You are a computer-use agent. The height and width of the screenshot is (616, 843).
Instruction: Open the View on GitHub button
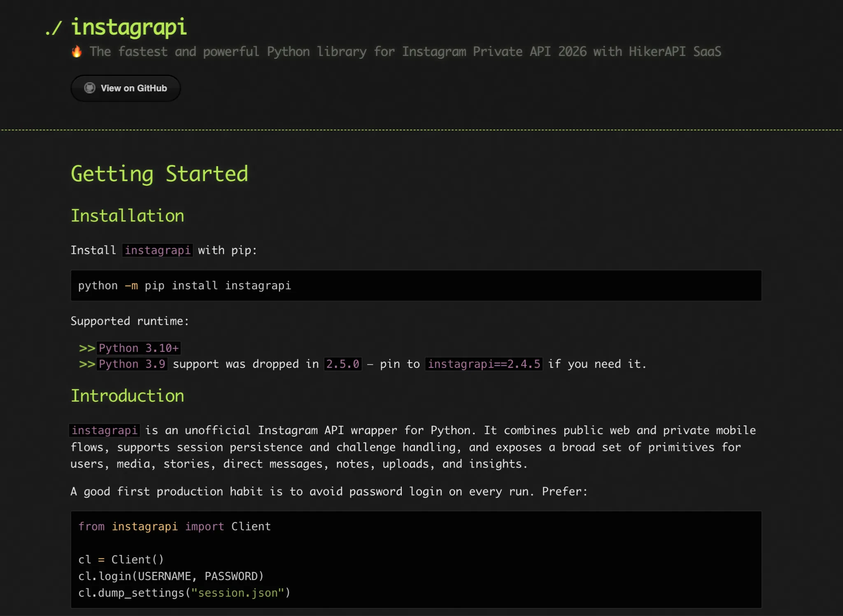coord(126,88)
